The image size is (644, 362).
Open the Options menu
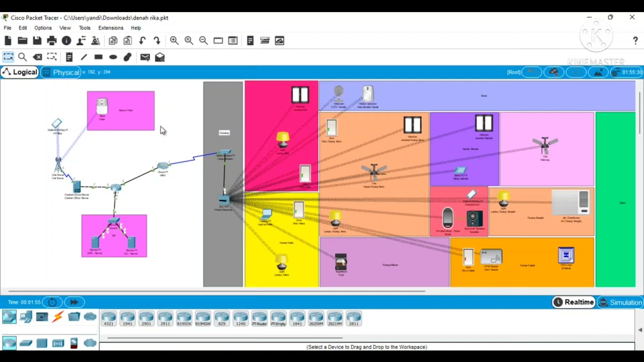pyautogui.click(x=43, y=28)
